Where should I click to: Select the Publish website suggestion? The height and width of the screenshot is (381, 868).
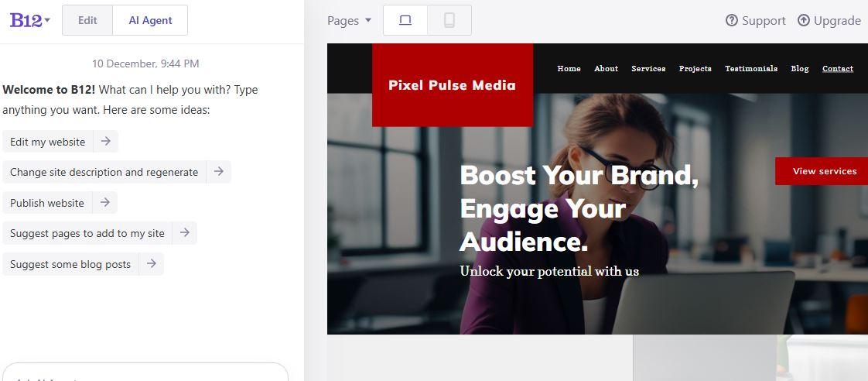pos(47,203)
